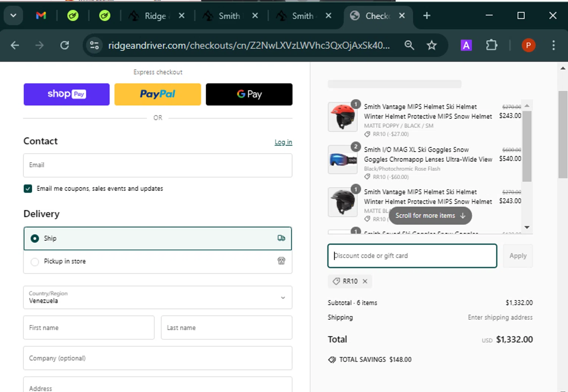Click the shipping truck icon
The image size is (568, 392).
pyautogui.click(x=281, y=238)
